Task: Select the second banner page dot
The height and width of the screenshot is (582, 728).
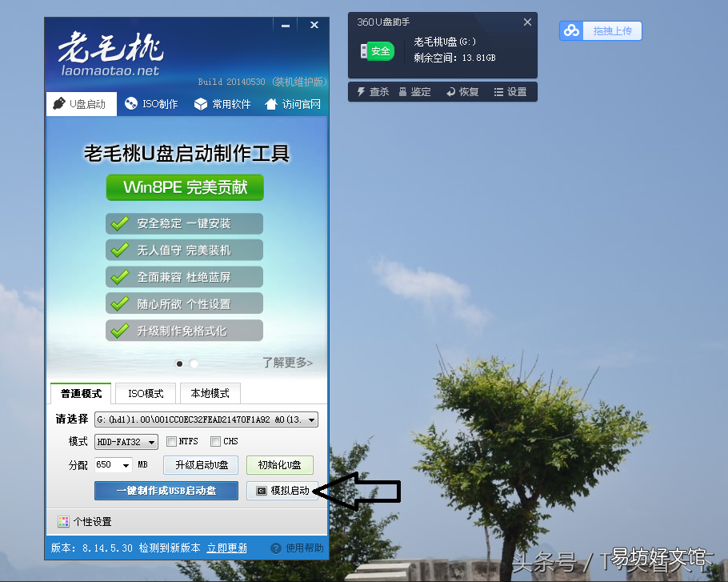Action: click(x=194, y=363)
